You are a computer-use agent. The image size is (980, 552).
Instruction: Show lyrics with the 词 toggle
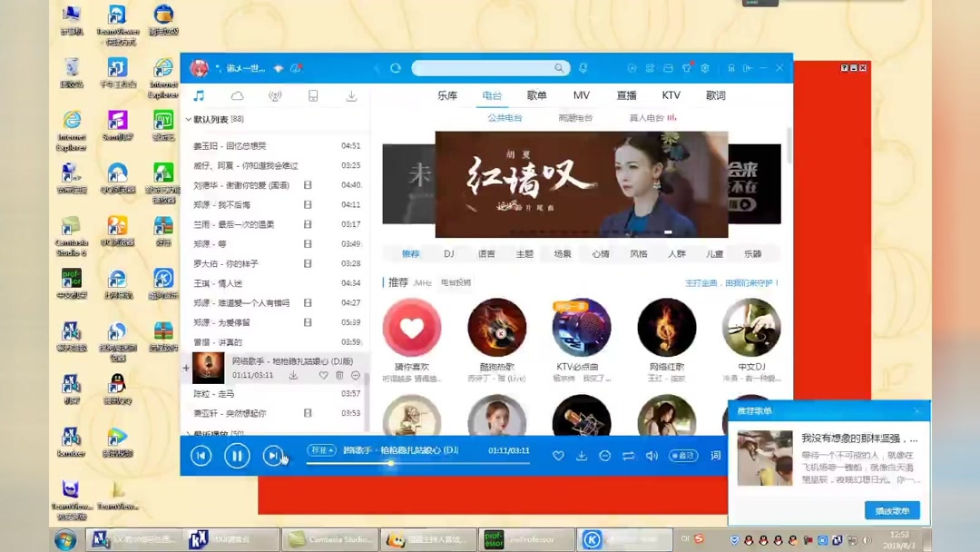pos(716,456)
